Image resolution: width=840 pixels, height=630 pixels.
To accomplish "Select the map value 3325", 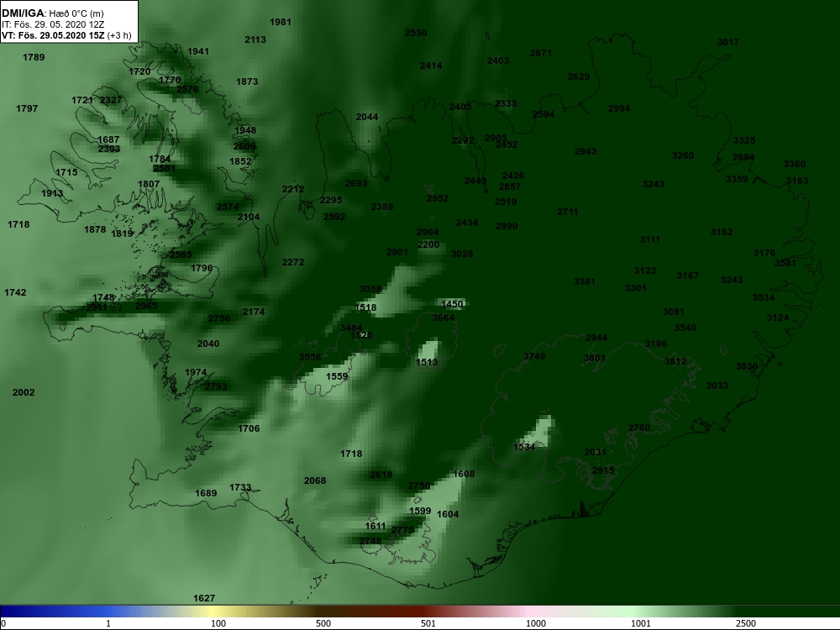I will tap(744, 140).
